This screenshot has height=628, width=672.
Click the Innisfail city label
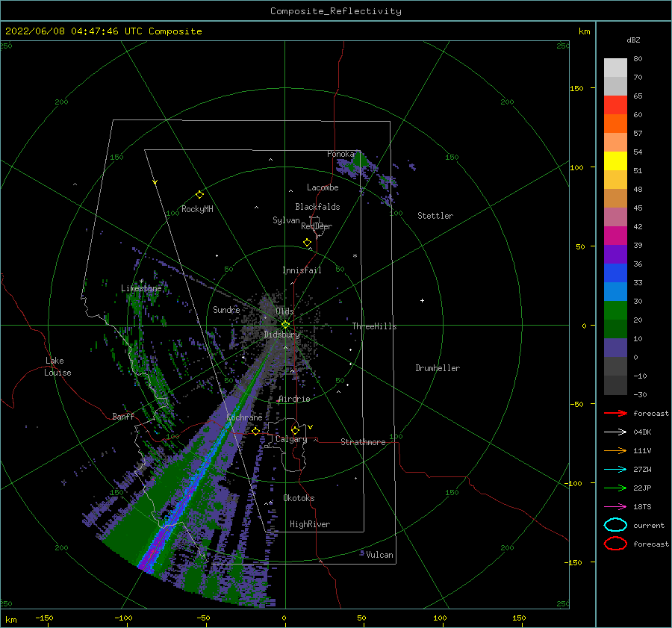click(302, 270)
